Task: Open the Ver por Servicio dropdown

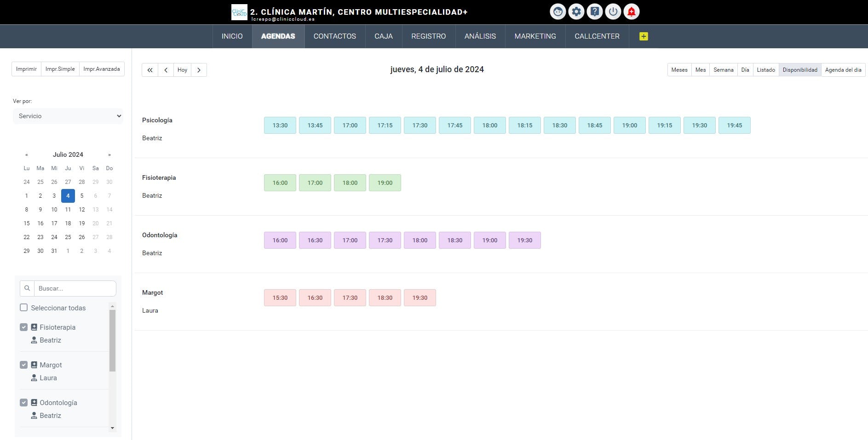Action: [x=68, y=116]
